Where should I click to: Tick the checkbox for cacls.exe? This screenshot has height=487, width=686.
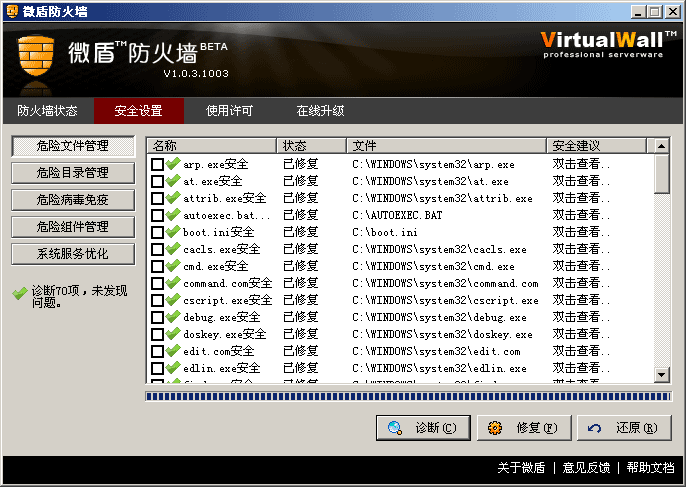pyautogui.click(x=157, y=249)
